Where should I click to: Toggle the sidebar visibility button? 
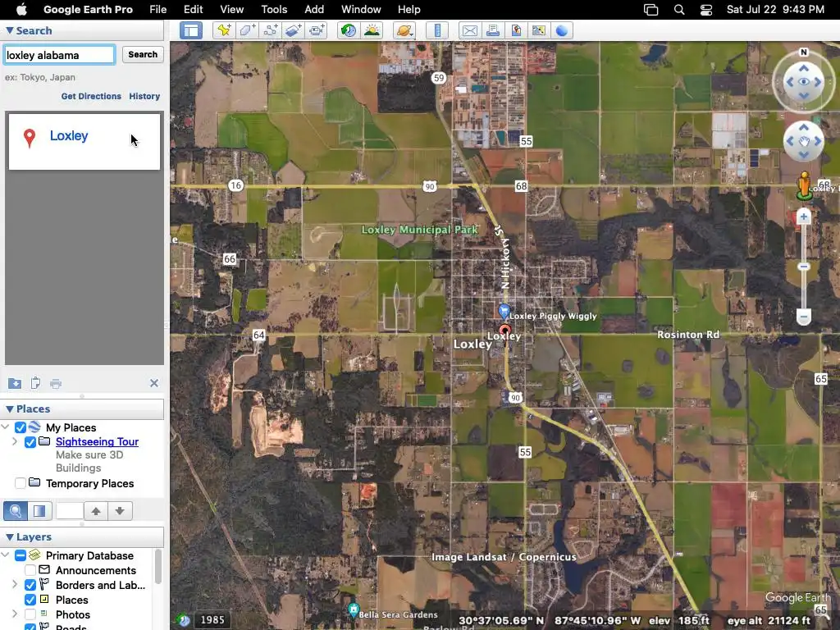[x=190, y=30]
